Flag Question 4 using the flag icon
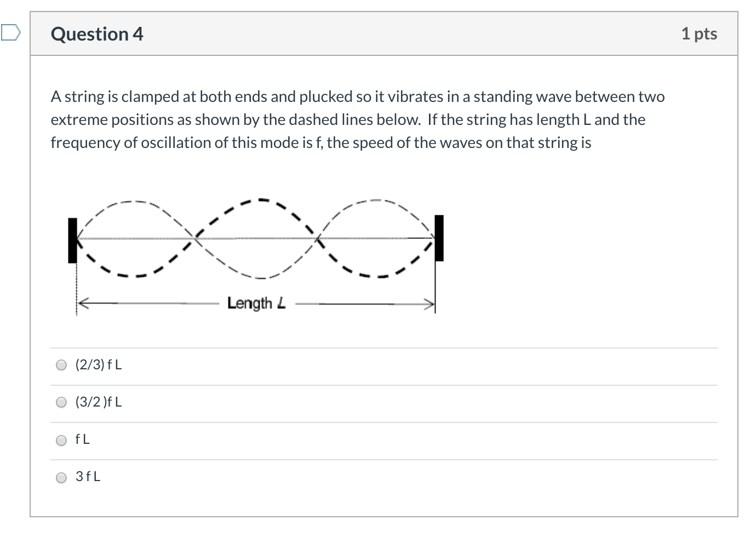The height and width of the screenshot is (537, 756). (x=10, y=33)
